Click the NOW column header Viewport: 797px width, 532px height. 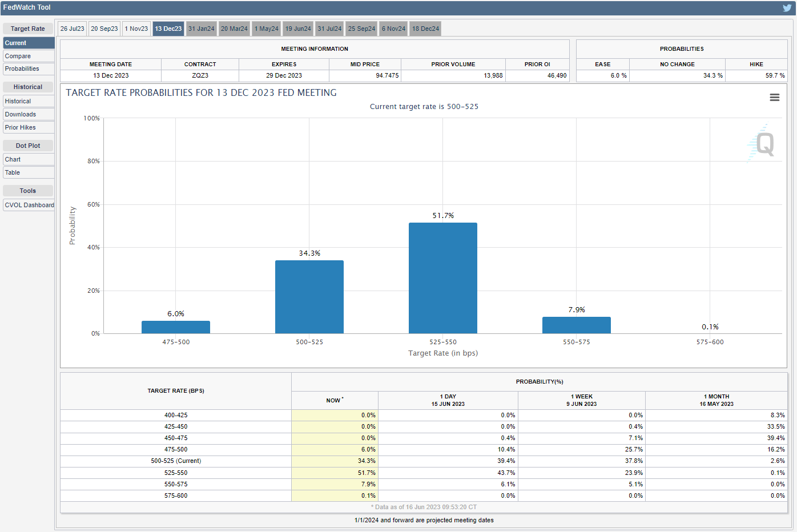pos(335,400)
